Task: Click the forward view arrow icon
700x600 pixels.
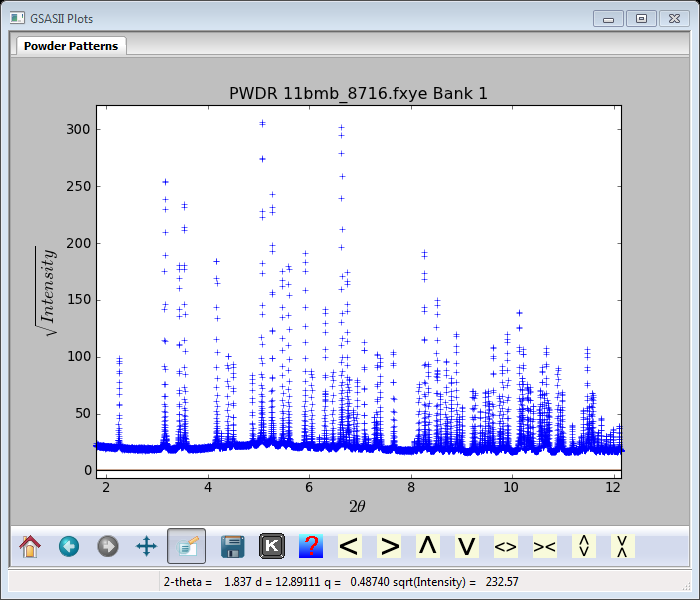Action: click(108, 546)
